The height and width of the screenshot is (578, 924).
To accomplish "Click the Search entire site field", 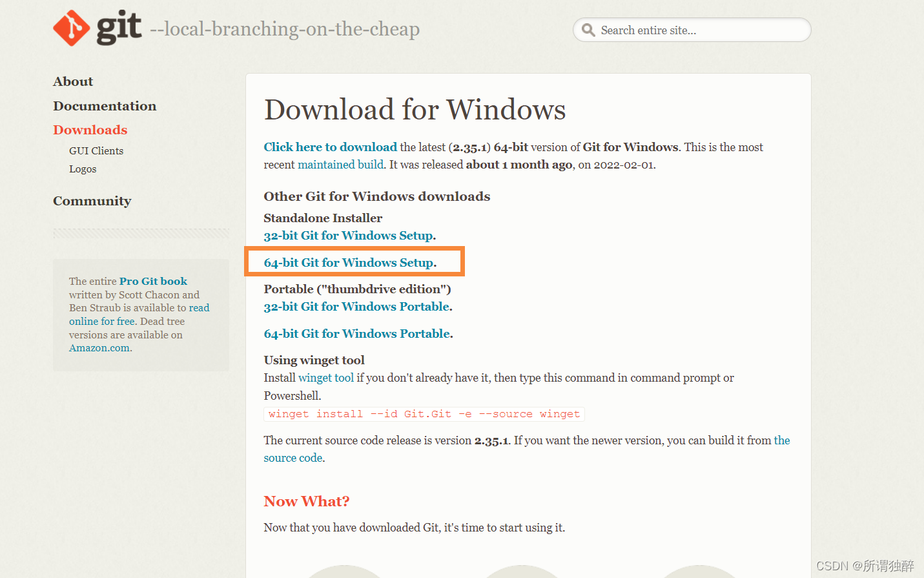I will [692, 30].
